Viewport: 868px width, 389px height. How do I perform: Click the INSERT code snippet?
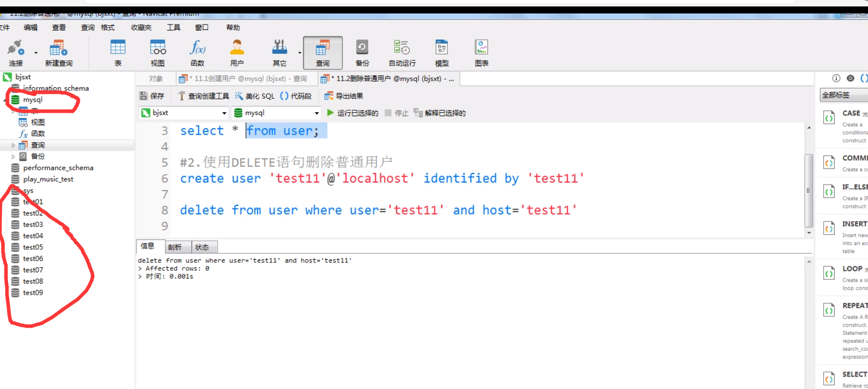pyautogui.click(x=845, y=237)
